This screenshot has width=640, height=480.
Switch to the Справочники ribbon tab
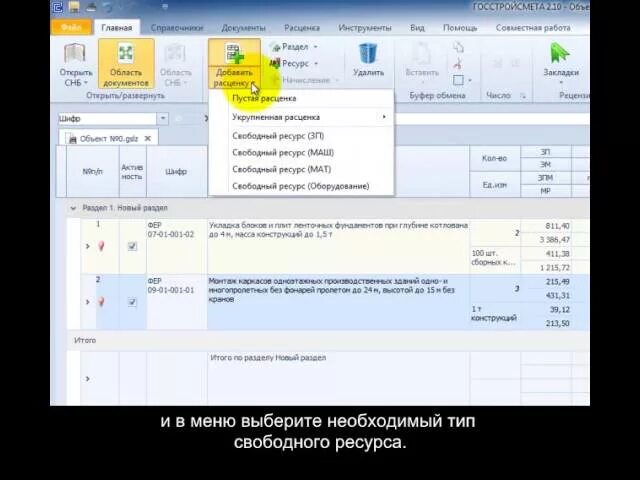(x=177, y=28)
